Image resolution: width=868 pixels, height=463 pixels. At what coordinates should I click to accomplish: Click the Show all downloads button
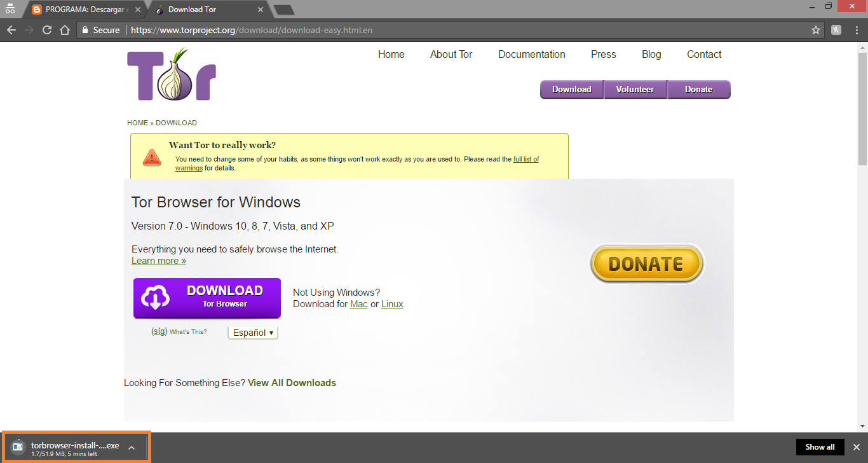pyautogui.click(x=820, y=447)
